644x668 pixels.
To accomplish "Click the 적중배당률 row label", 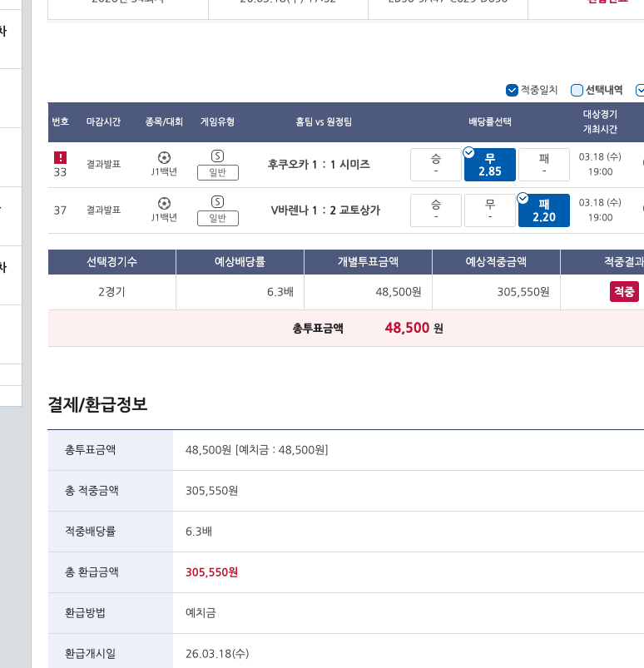I will point(90,532).
